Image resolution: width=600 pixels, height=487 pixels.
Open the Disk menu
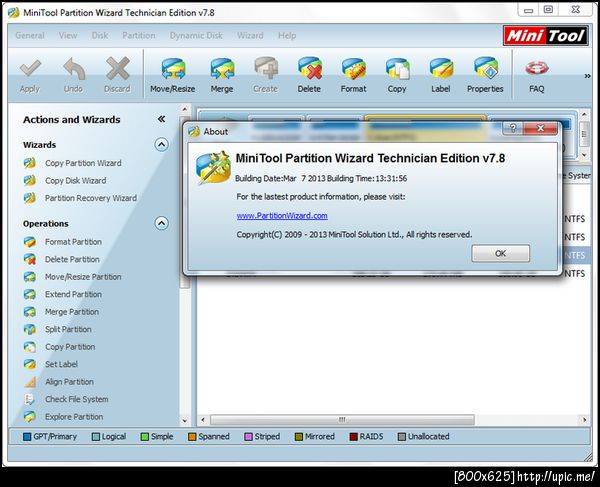point(99,36)
